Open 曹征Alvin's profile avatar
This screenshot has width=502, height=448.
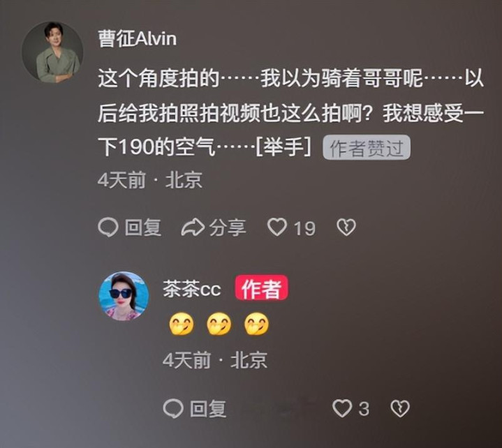pyautogui.click(x=52, y=52)
